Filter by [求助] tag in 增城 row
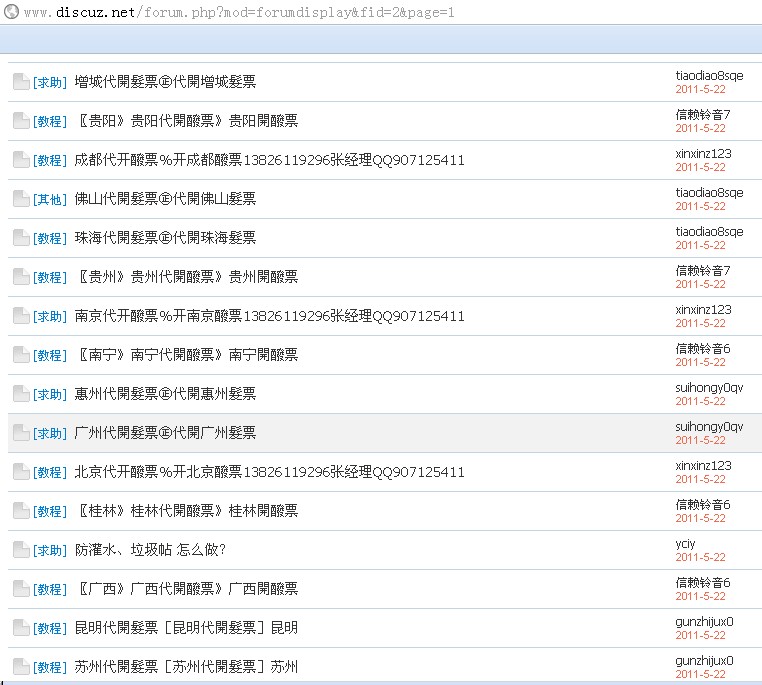The image size is (762, 685). coord(50,82)
